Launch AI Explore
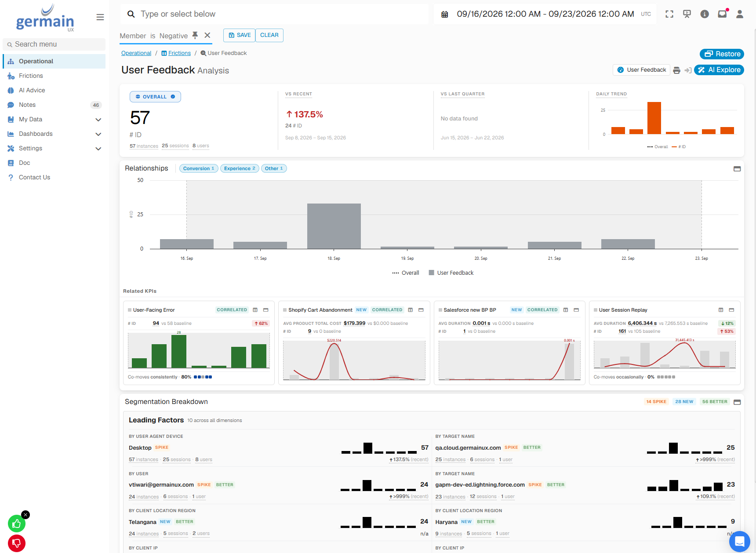This screenshot has width=756, height=553. (x=719, y=70)
